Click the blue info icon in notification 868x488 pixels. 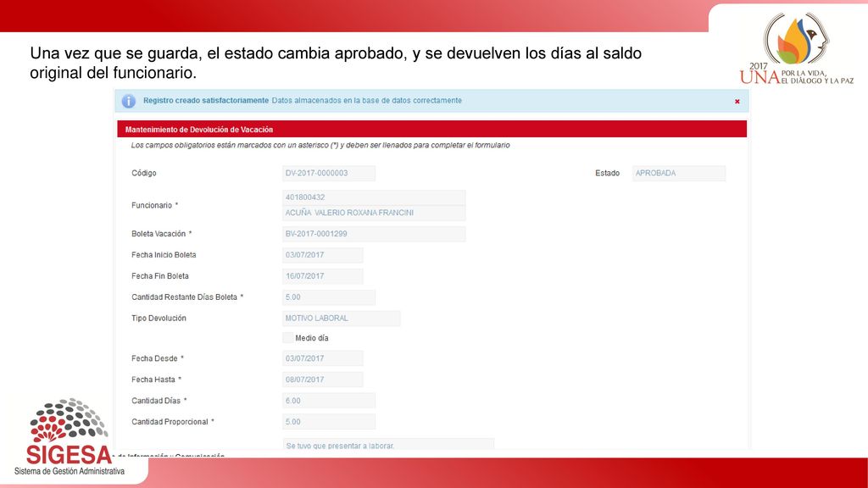[x=129, y=102]
